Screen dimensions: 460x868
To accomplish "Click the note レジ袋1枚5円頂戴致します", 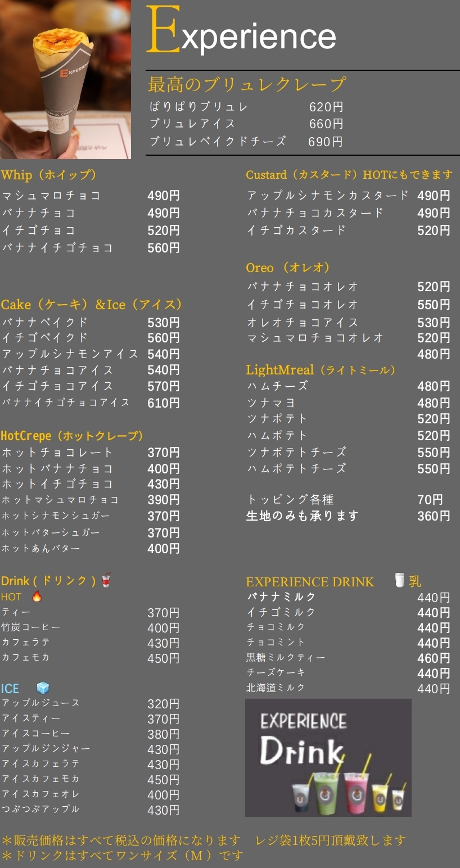I will coord(330,840).
